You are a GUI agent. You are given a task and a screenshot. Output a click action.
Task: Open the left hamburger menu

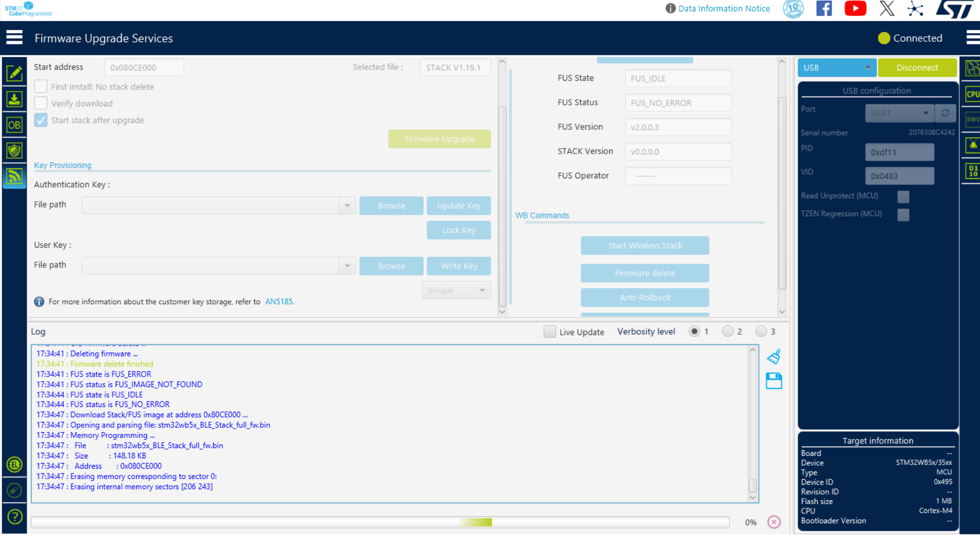pyautogui.click(x=14, y=37)
